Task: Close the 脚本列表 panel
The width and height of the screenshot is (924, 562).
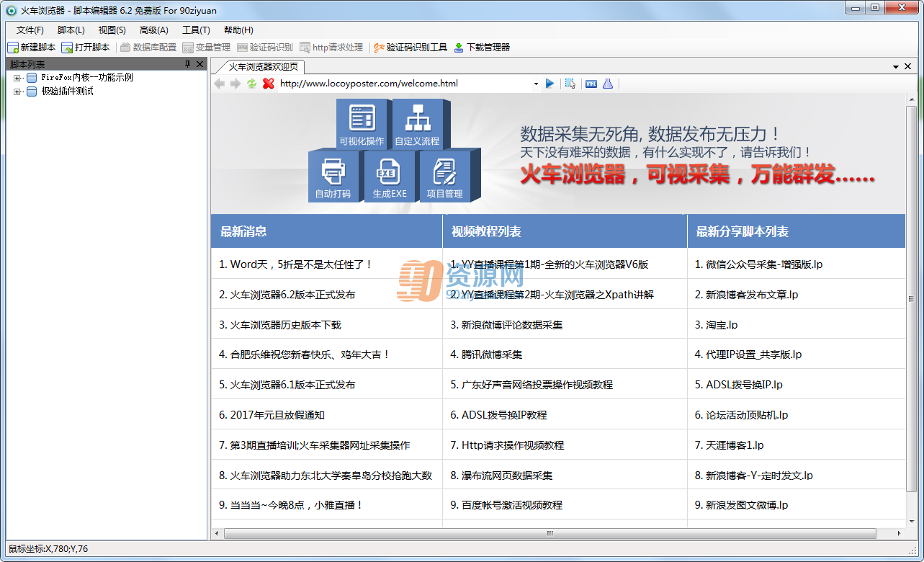Action: 200,65
